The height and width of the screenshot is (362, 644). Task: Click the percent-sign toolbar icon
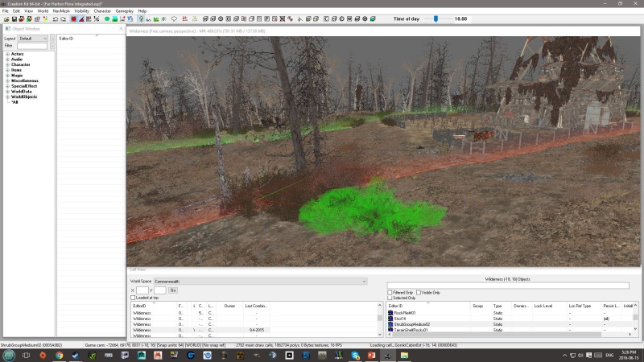pos(97,19)
